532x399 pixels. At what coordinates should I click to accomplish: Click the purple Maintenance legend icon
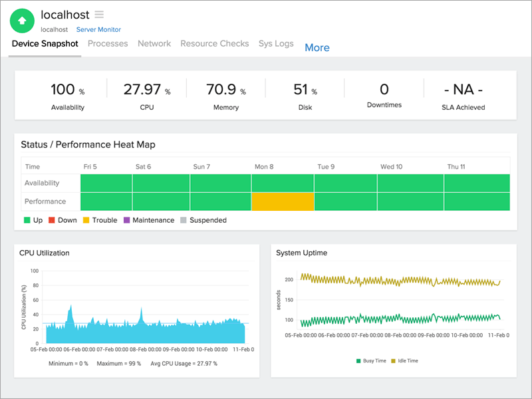pyautogui.click(x=127, y=220)
